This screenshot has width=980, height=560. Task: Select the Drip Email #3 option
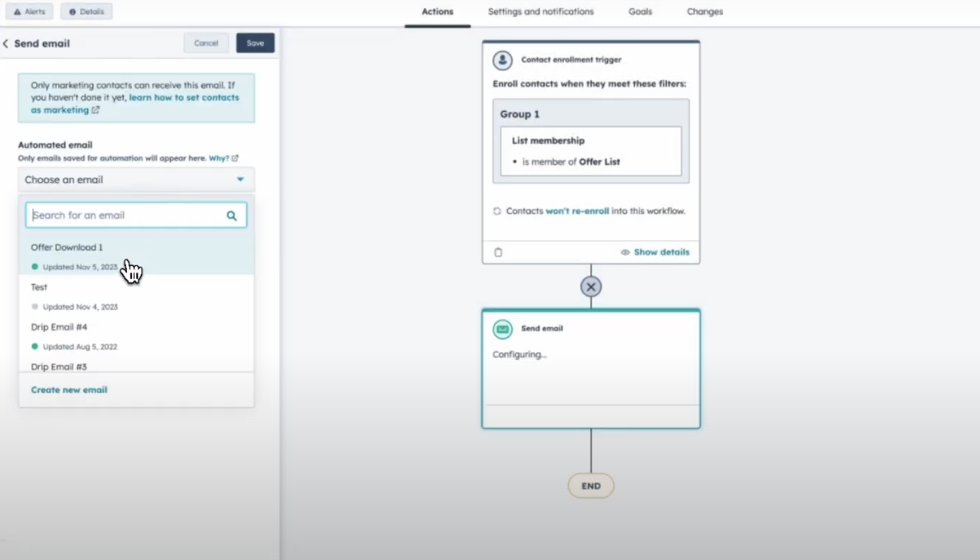coord(136,364)
